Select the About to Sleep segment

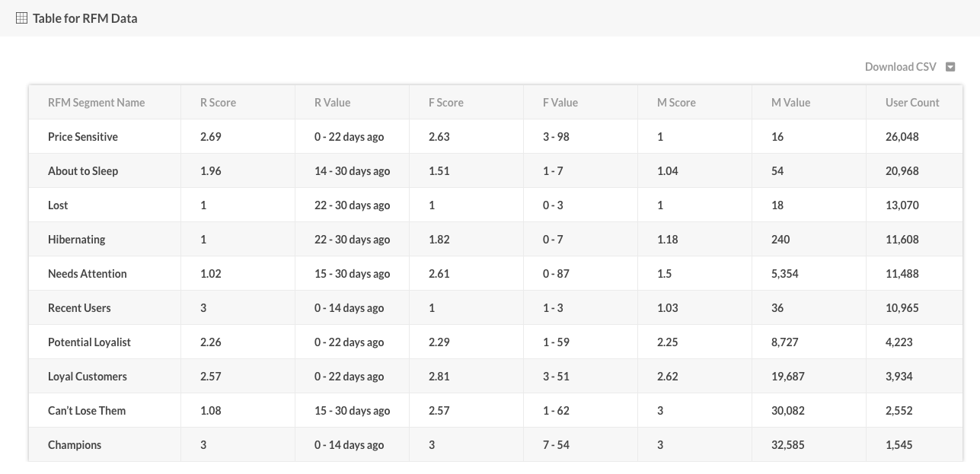point(83,171)
